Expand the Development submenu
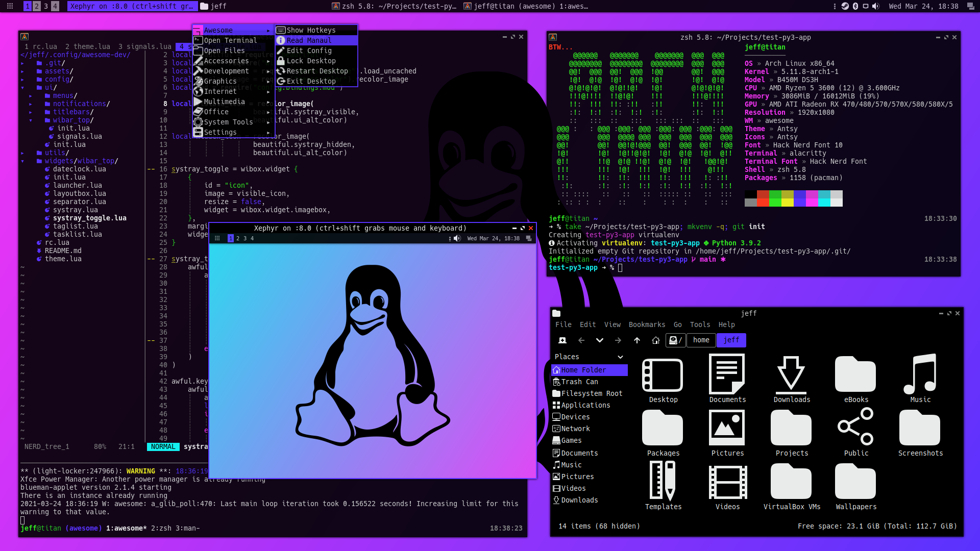This screenshot has width=980, height=551. click(x=234, y=71)
